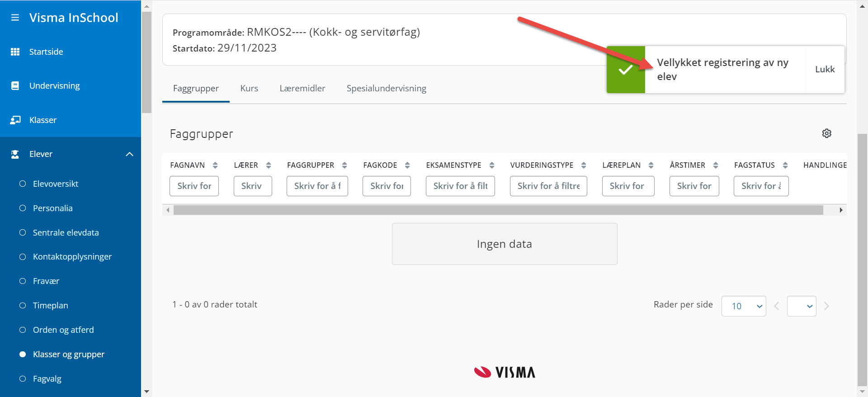This screenshot has height=397, width=868.
Task: Switch to Spesialundervisning tab
Action: pyautogui.click(x=387, y=89)
